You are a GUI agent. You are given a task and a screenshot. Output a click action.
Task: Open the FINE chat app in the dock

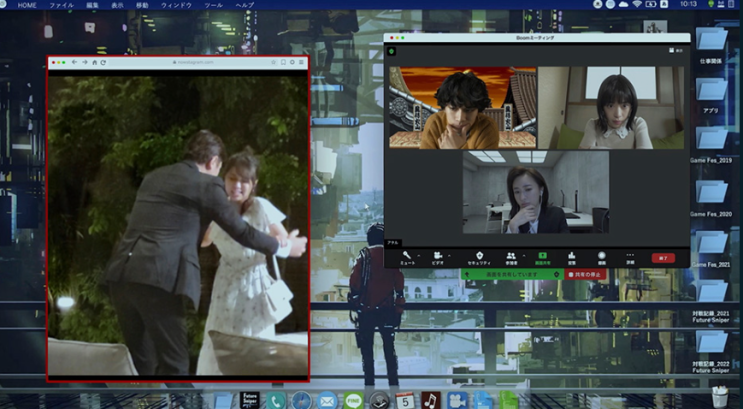[x=353, y=401]
